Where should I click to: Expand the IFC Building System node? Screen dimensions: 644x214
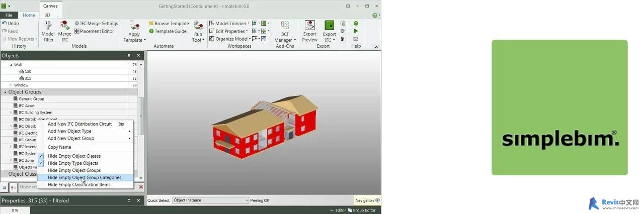pos(11,113)
